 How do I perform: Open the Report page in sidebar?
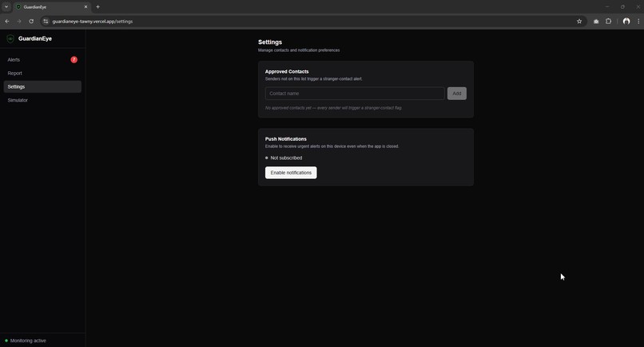click(x=42, y=74)
